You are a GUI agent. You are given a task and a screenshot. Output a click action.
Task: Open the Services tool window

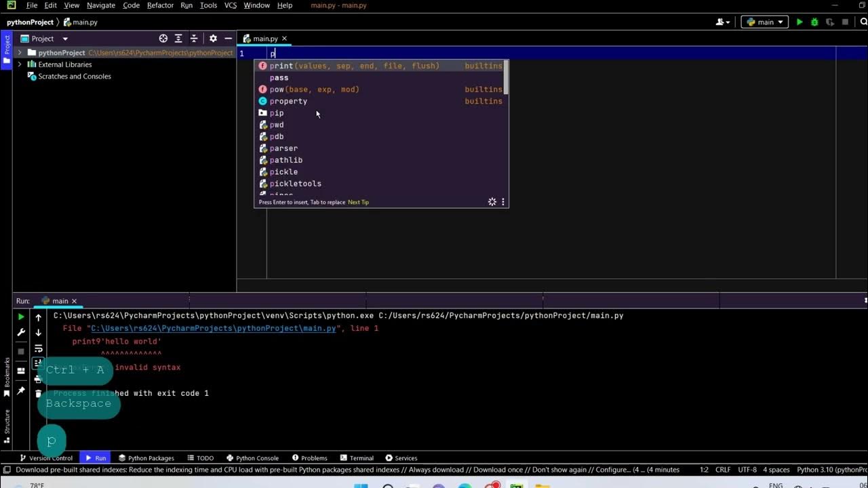pos(401,458)
